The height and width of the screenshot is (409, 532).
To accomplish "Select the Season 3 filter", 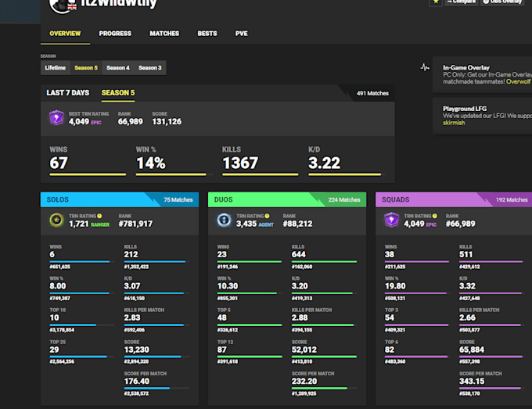I will point(149,68).
